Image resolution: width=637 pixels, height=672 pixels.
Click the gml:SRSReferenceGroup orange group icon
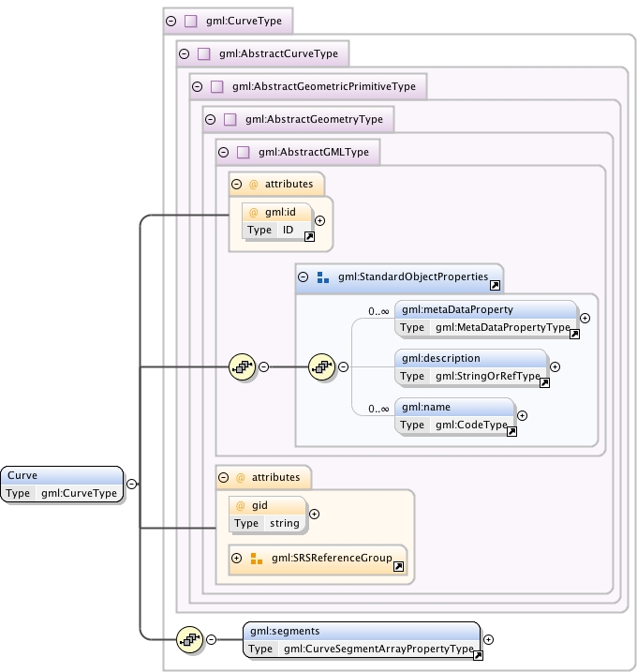256,559
